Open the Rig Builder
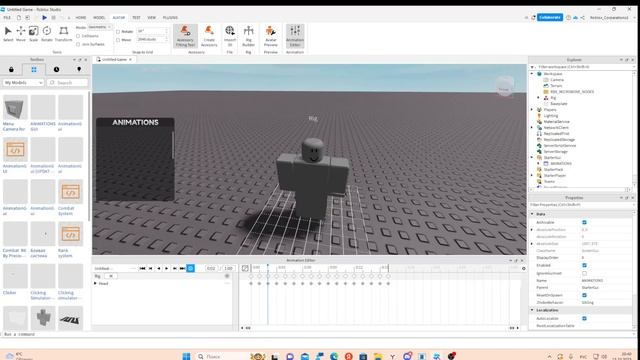 click(248, 36)
